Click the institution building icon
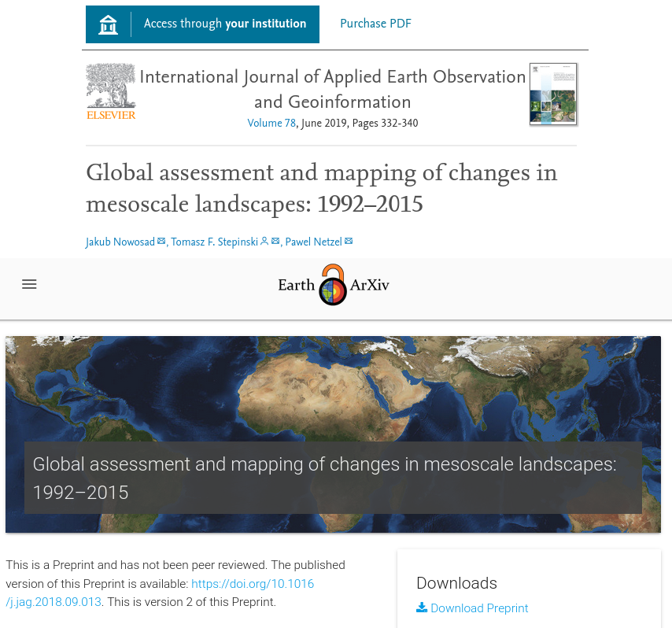Image resolution: width=672 pixels, height=628 pixels. point(108,24)
